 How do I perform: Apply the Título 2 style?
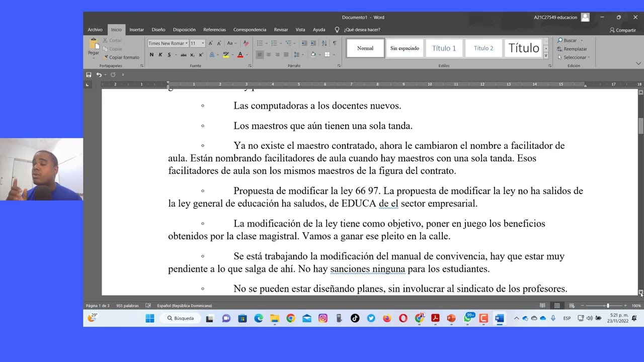click(x=483, y=48)
